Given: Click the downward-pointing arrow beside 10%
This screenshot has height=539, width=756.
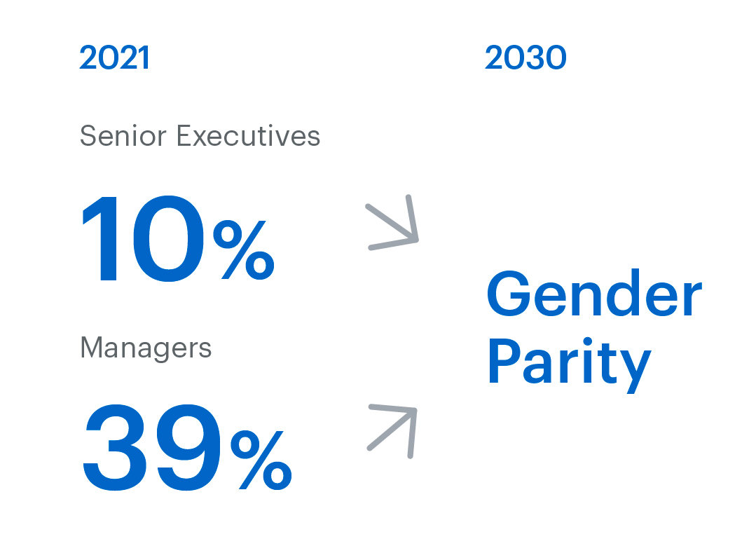Looking at the screenshot, I should pos(394,223).
